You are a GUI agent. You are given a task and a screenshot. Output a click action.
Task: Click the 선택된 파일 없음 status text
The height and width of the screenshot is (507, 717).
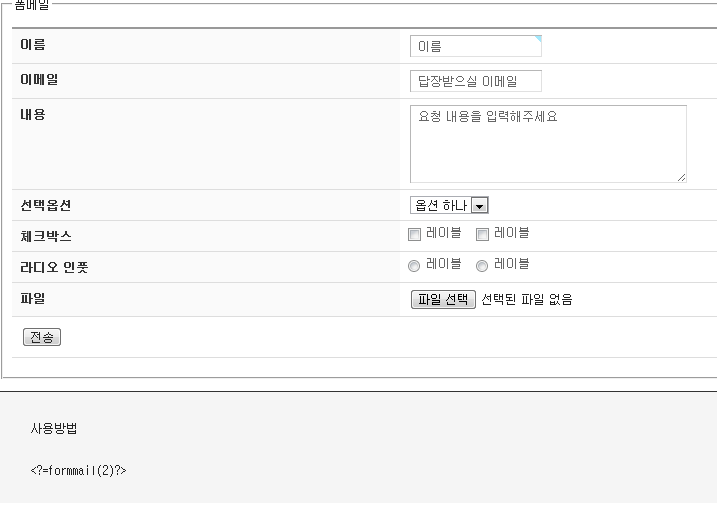pyautogui.click(x=527, y=299)
